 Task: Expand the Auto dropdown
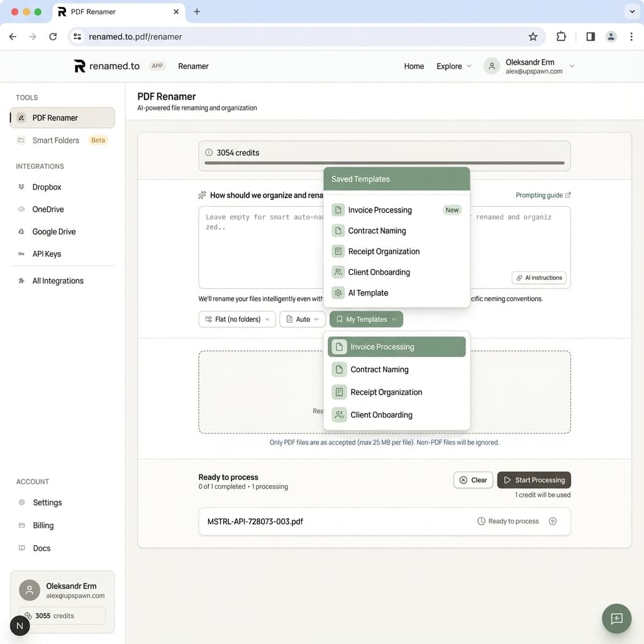(x=302, y=319)
